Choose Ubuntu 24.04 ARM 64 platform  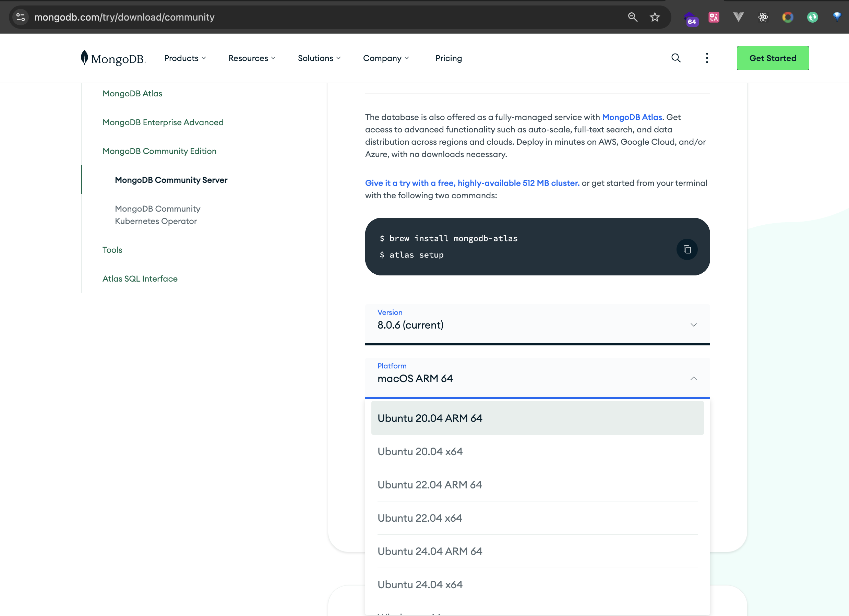point(429,551)
